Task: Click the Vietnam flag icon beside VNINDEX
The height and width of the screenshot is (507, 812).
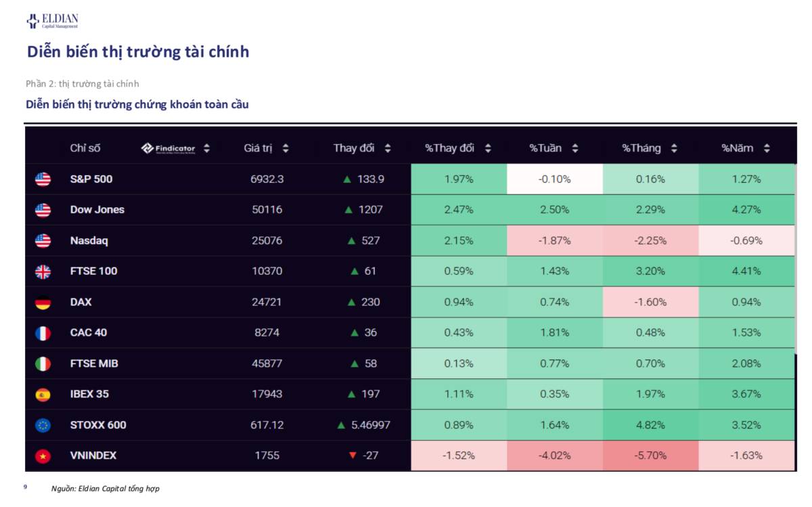Action: [x=43, y=456]
